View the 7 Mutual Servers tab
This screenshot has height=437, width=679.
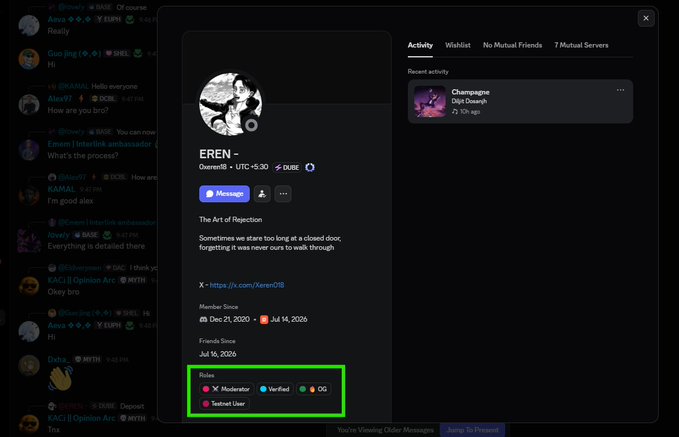coord(581,45)
